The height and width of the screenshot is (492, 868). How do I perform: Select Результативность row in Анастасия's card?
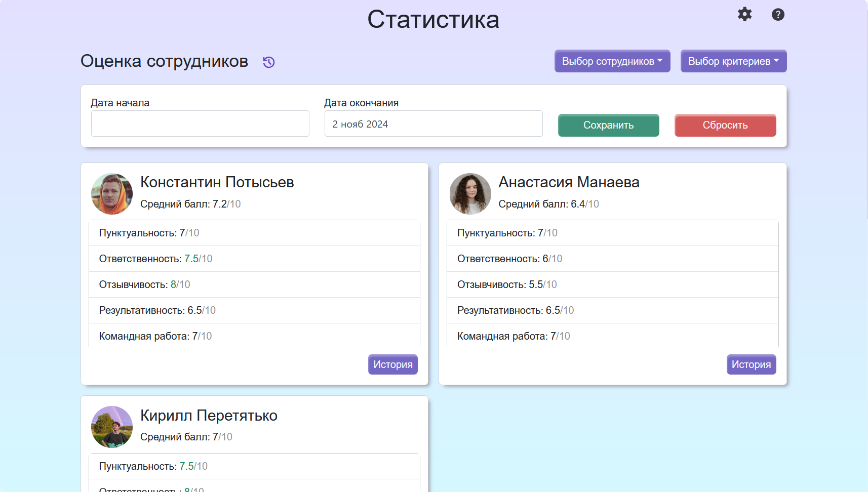coord(612,310)
